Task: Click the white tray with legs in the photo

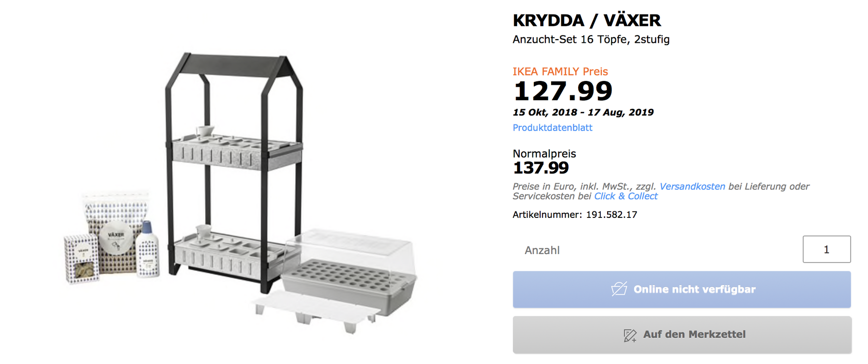Action: [313, 309]
